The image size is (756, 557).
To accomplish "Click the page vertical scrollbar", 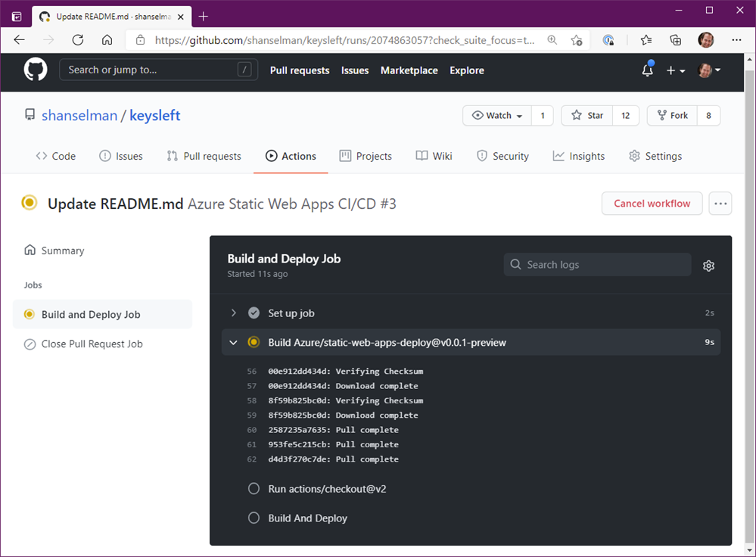I will 749,305.
